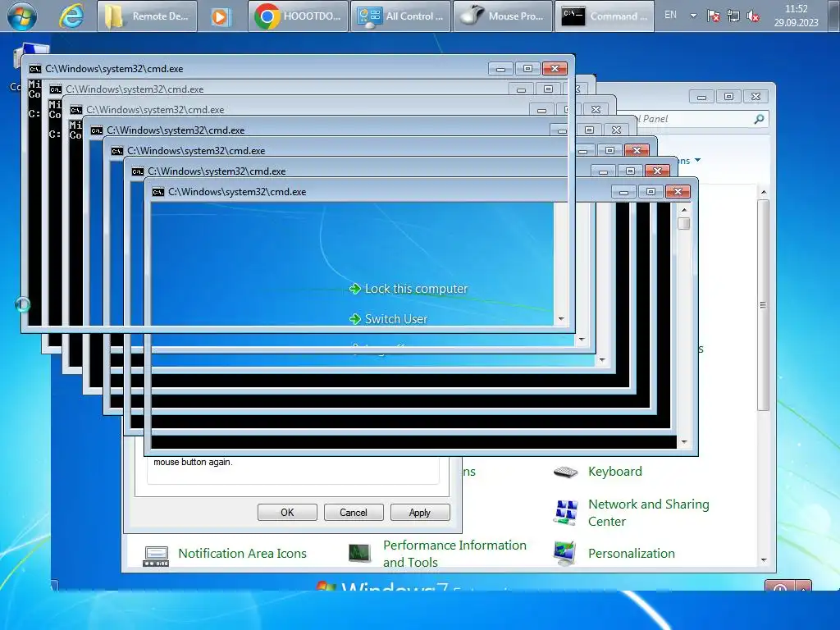Open the muted volume tray icon
Screen dimensions: 840x630
[x=753, y=16]
